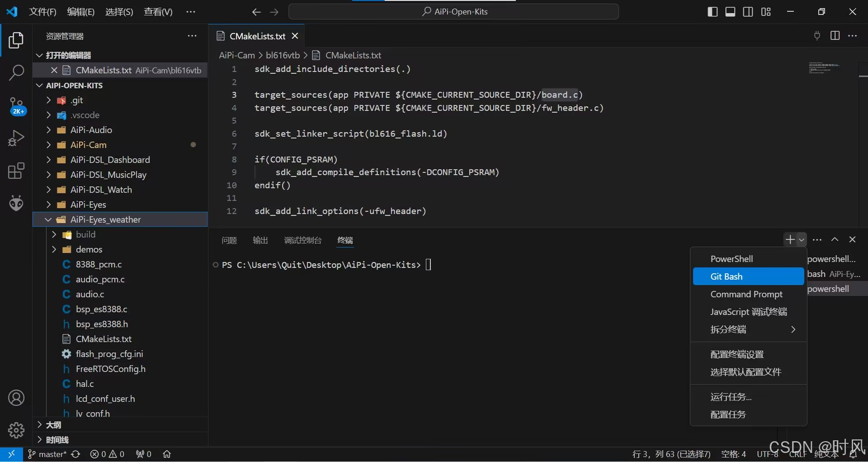Click the synchronize changes icon
The height and width of the screenshot is (462, 868).
point(76,454)
